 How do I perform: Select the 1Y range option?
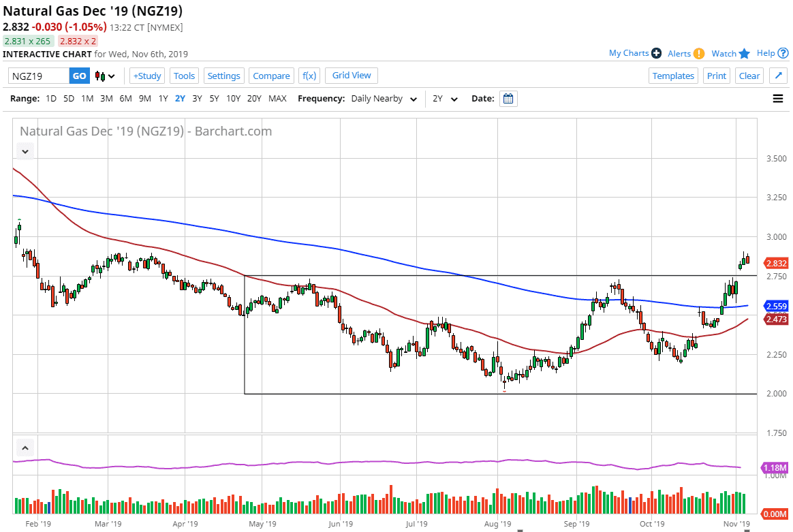[163, 99]
